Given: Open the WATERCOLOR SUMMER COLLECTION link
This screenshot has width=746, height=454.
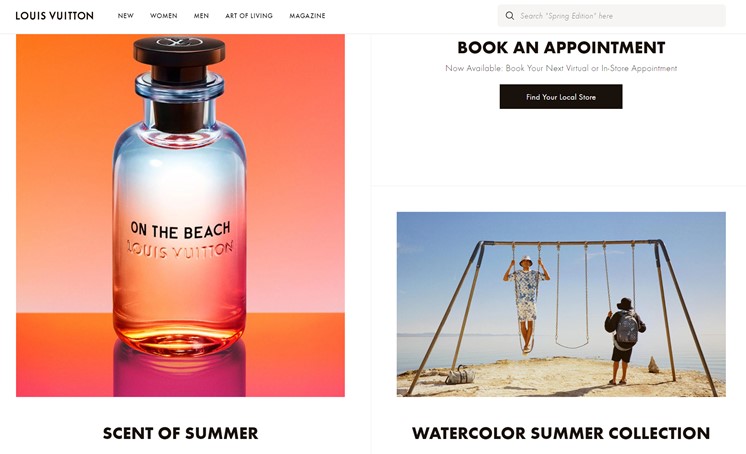Looking at the screenshot, I should 561,433.
